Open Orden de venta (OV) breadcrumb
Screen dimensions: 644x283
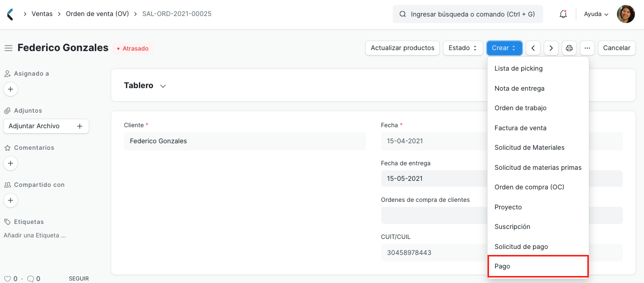click(x=97, y=14)
